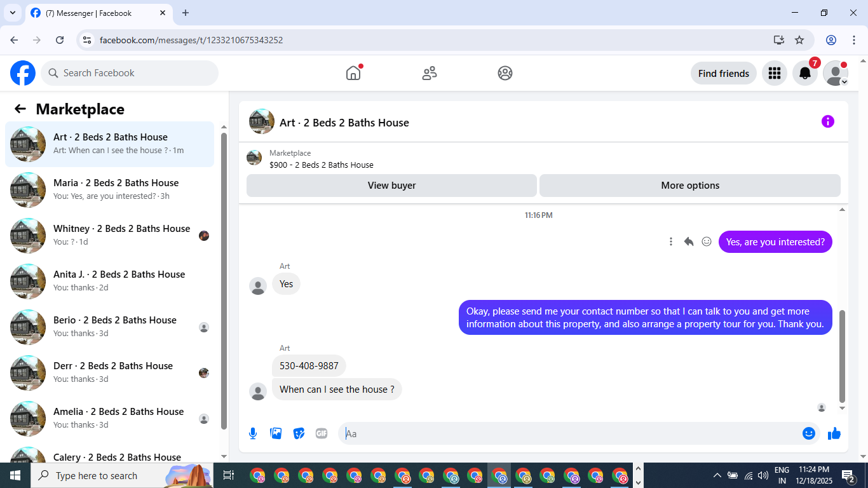
Task: Click the chat messages scrollbar
Action: click(x=843, y=356)
